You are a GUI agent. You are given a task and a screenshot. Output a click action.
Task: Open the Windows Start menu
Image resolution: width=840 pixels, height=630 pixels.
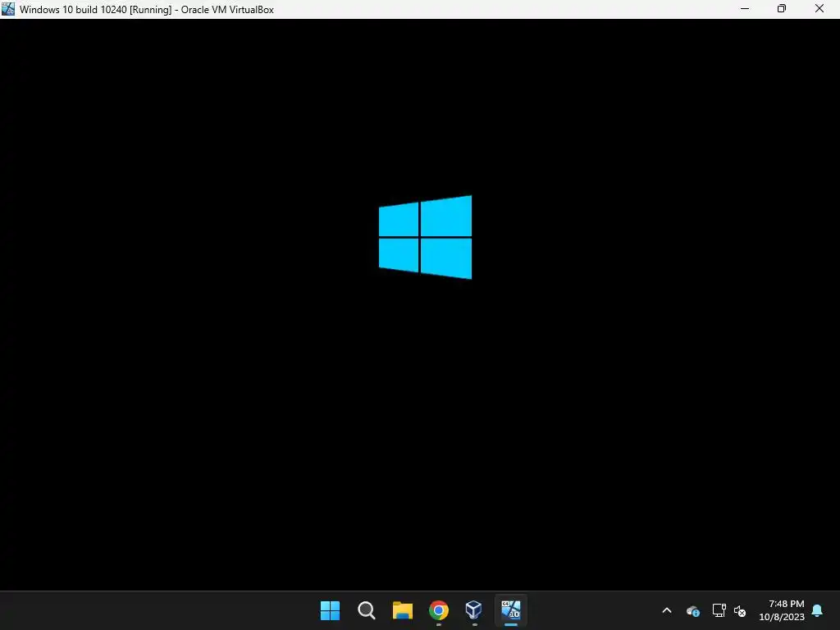(330, 610)
